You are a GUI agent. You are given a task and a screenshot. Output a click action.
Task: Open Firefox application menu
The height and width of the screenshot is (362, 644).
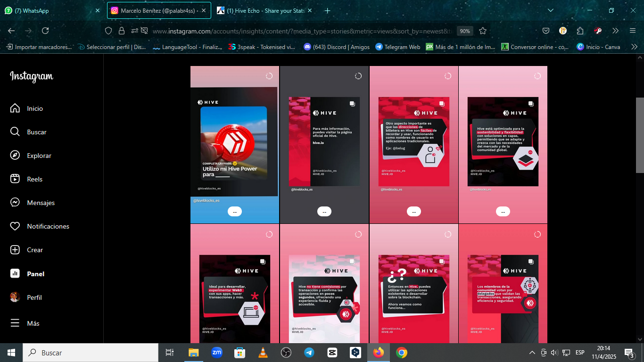click(633, 31)
